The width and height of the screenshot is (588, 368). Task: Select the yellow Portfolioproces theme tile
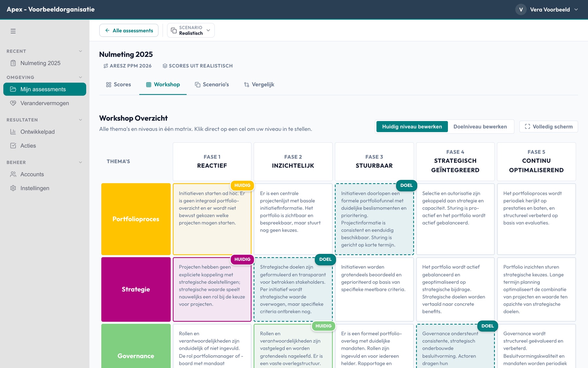[x=136, y=219]
